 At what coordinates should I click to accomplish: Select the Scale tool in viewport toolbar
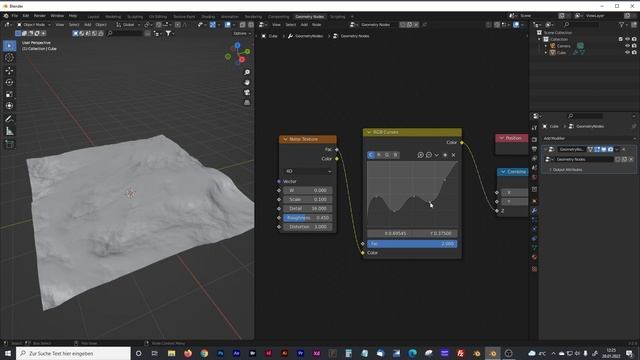[x=9, y=94]
